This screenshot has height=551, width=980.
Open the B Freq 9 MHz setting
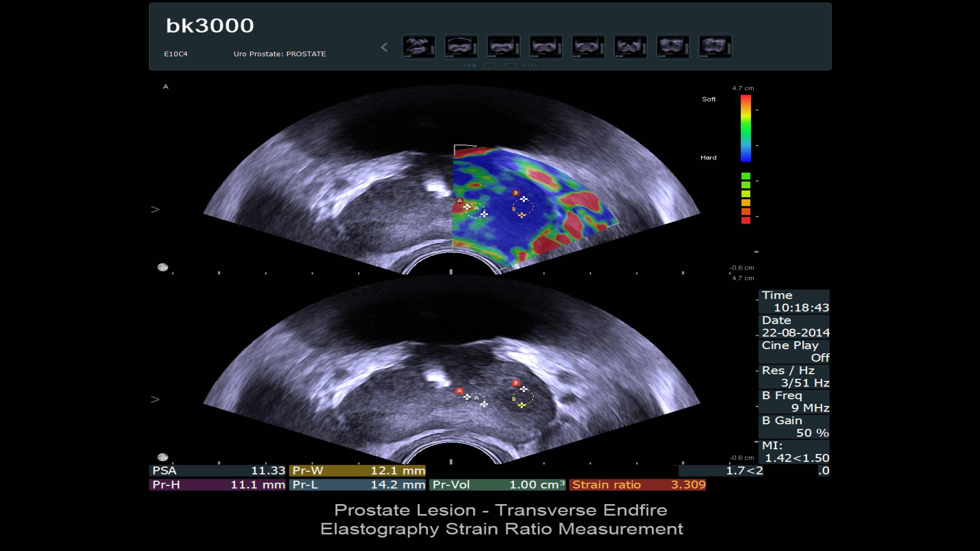794,402
